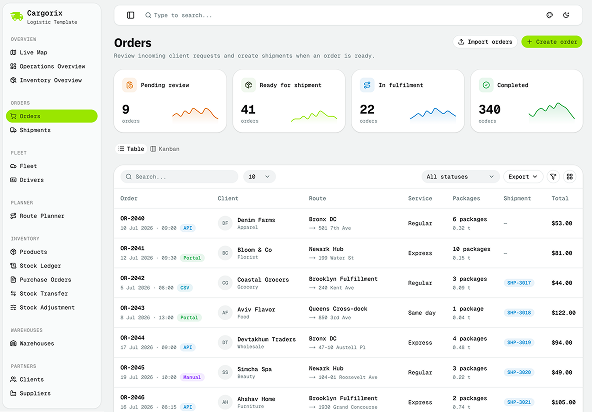Click the Aviv Flavor client name
Image resolution: width=592 pixels, height=412 pixels.
click(x=256, y=310)
